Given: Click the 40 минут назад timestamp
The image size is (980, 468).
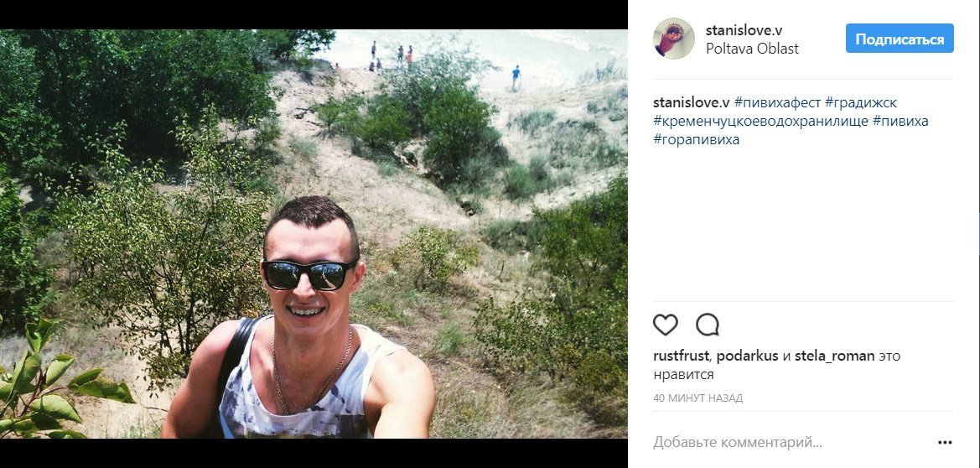Looking at the screenshot, I should 697,398.
